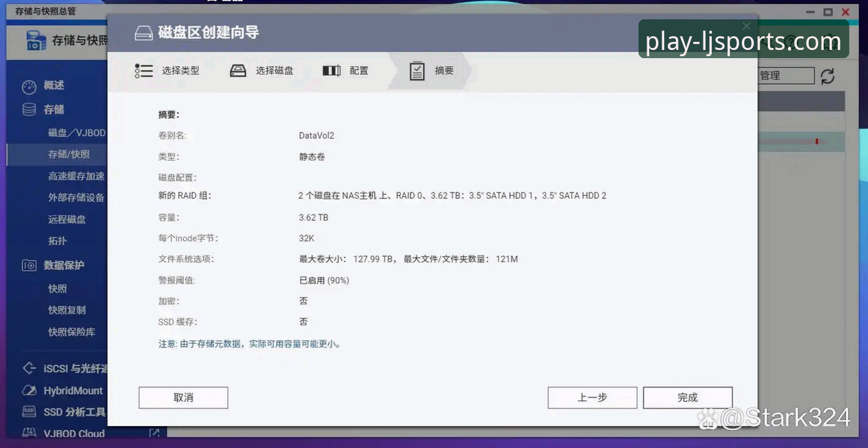
Task: Click the volume name DataVol2
Action: [316, 136]
